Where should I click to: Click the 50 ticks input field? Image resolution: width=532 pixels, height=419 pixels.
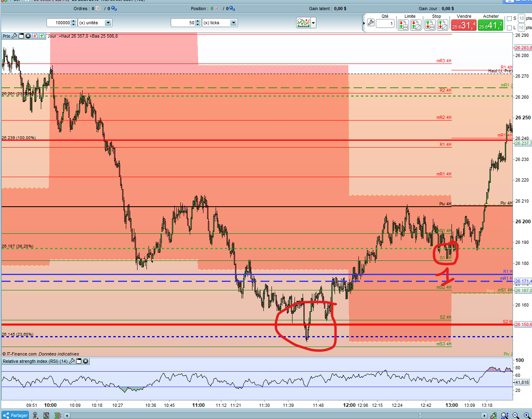coord(183,23)
